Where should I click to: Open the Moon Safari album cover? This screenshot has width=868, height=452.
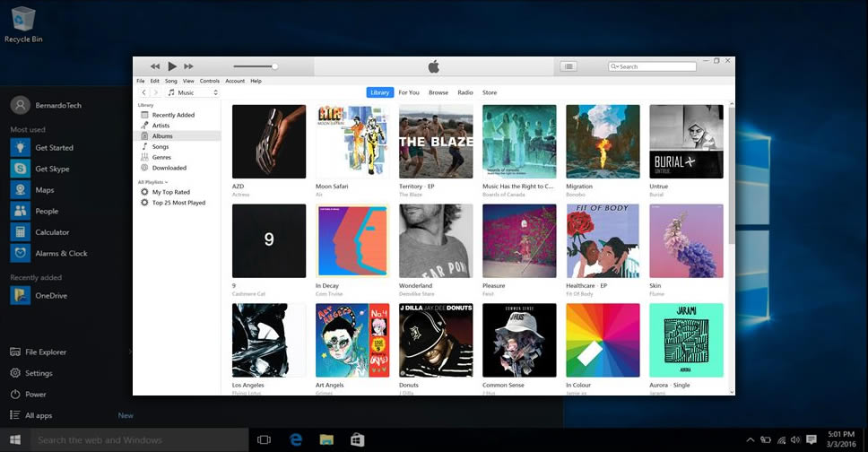(352, 142)
